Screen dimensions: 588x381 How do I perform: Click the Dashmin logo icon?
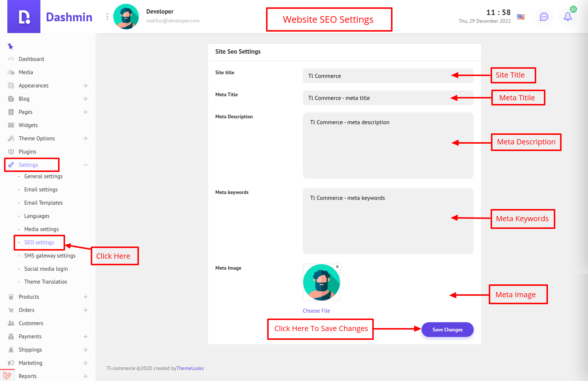click(24, 17)
